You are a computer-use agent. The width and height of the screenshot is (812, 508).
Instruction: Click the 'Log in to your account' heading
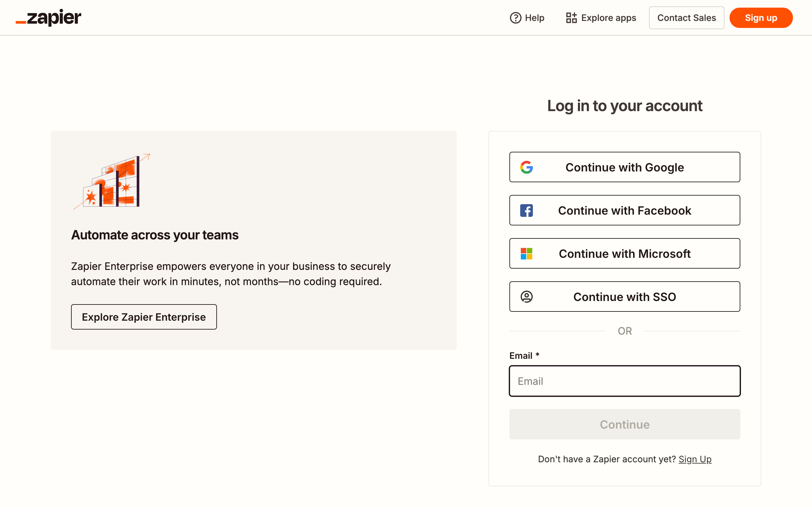(x=625, y=106)
